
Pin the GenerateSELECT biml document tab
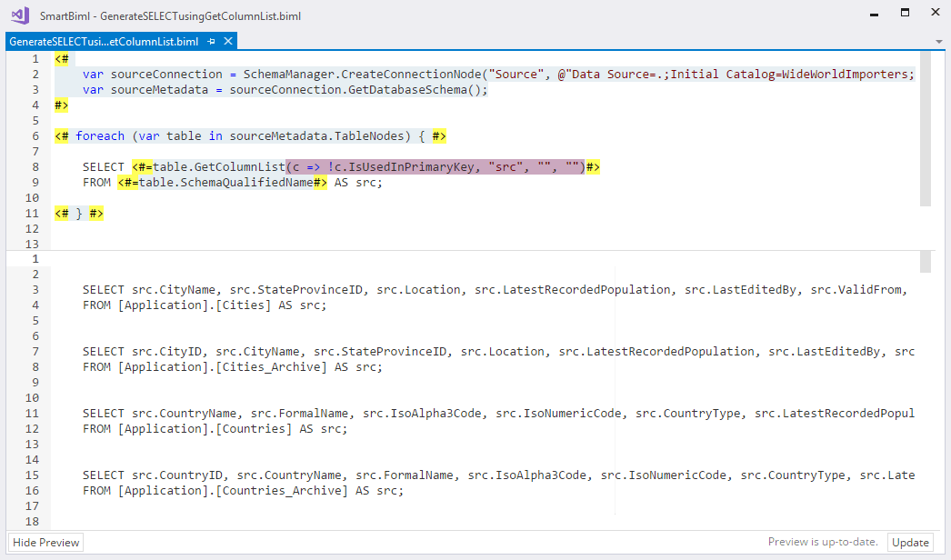pos(212,42)
